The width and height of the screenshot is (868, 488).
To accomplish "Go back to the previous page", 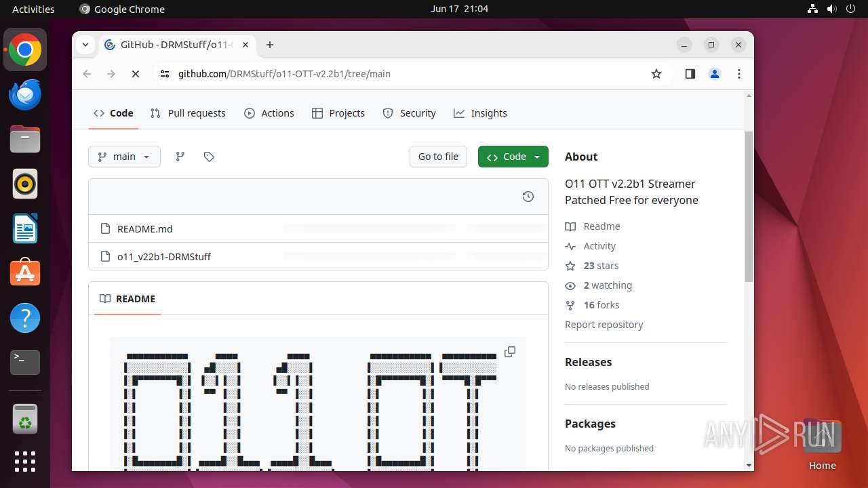I will coord(87,74).
